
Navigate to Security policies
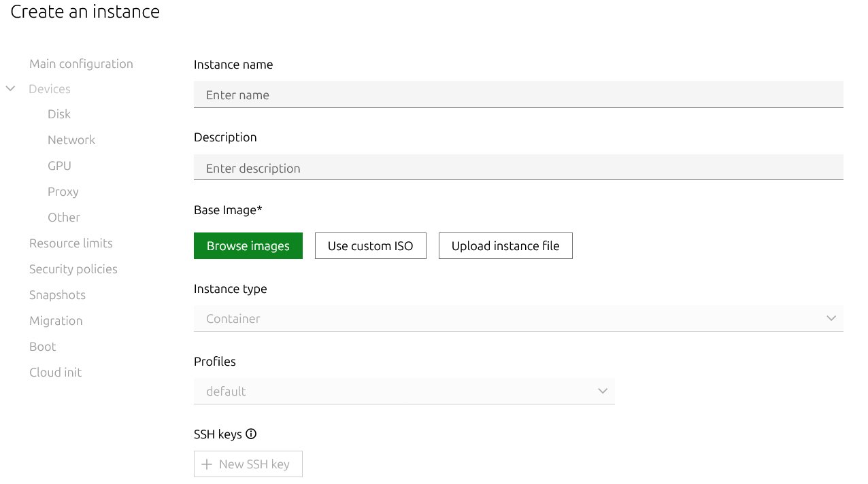pos(73,269)
